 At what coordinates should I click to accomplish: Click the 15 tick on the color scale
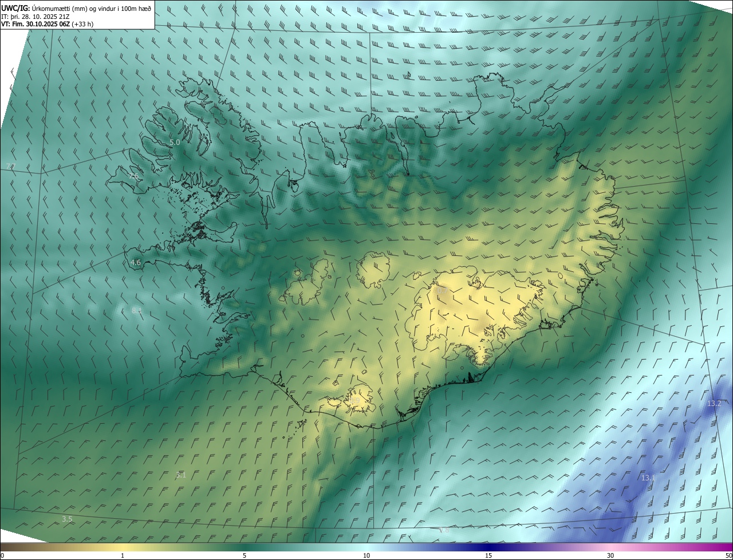click(x=488, y=556)
